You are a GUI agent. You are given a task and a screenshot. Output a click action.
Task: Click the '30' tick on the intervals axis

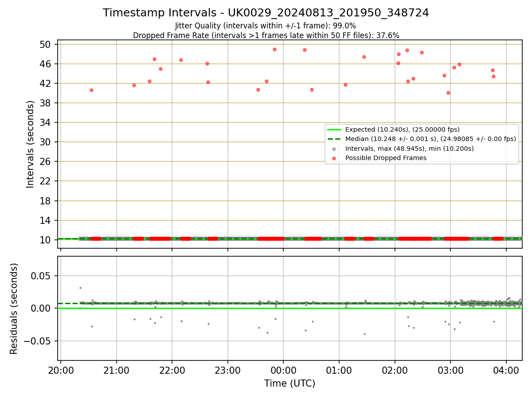[x=46, y=142]
